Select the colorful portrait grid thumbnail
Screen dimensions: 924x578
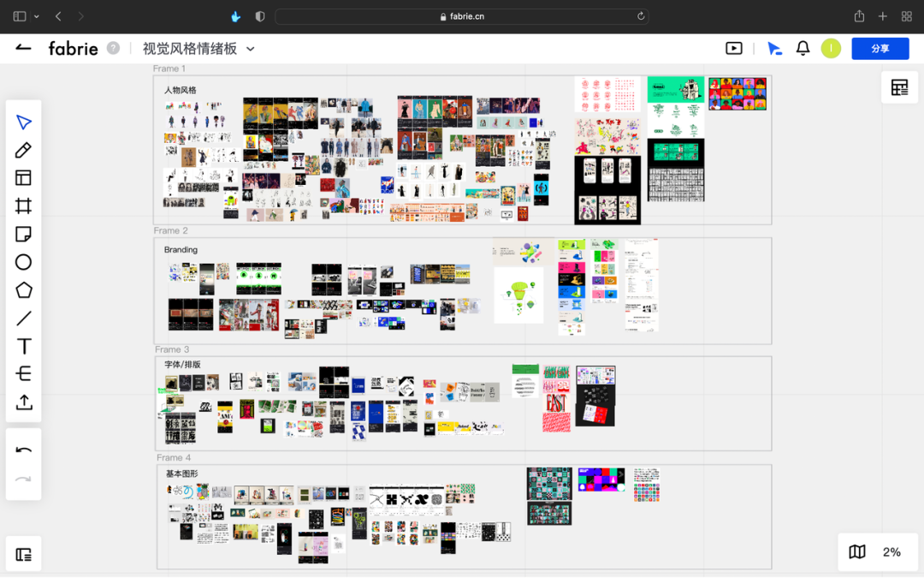[x=737, y=94]
